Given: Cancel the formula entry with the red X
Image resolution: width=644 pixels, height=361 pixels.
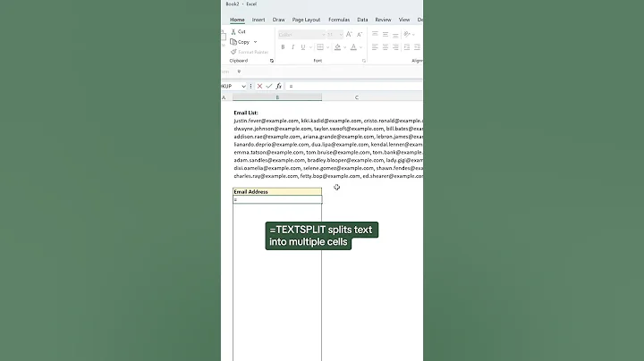Looking at the screenshot, I should [x=259, y=86].
